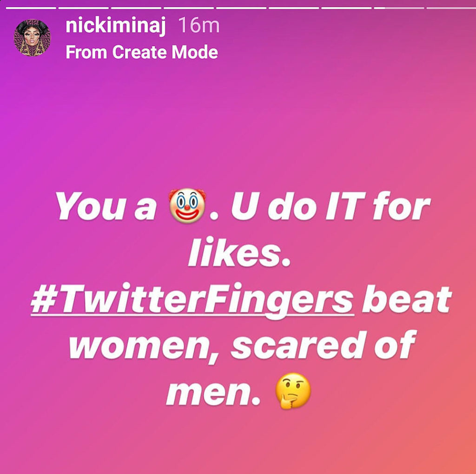The width and height of the screenshot is (476, 474).
Task: Open the nickiminaj profile avatar
Action: coord(32,38)
